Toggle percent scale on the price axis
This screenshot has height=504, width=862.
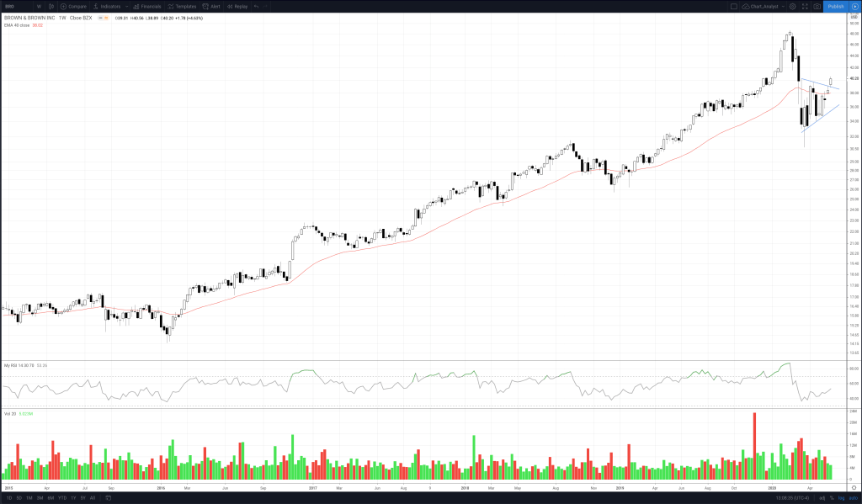coord(832,498)
